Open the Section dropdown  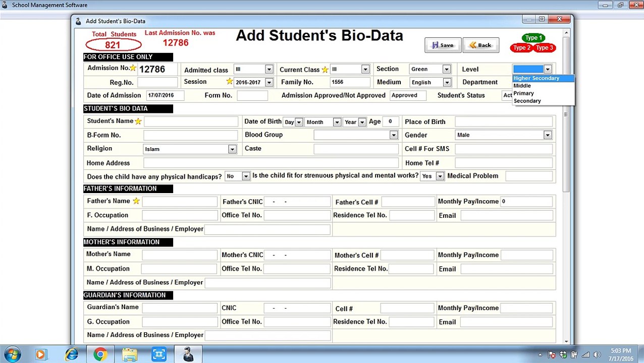pyautogui.click(x=446, y=69)
